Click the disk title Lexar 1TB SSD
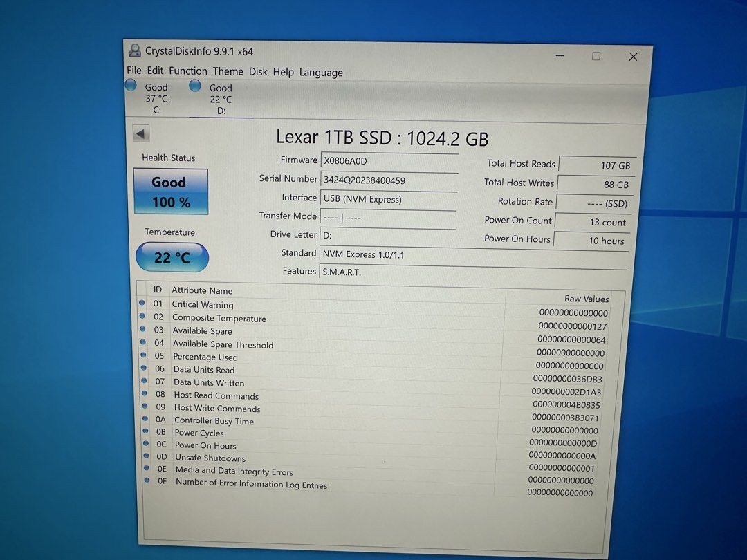747x560 pixels. [333, 138]
